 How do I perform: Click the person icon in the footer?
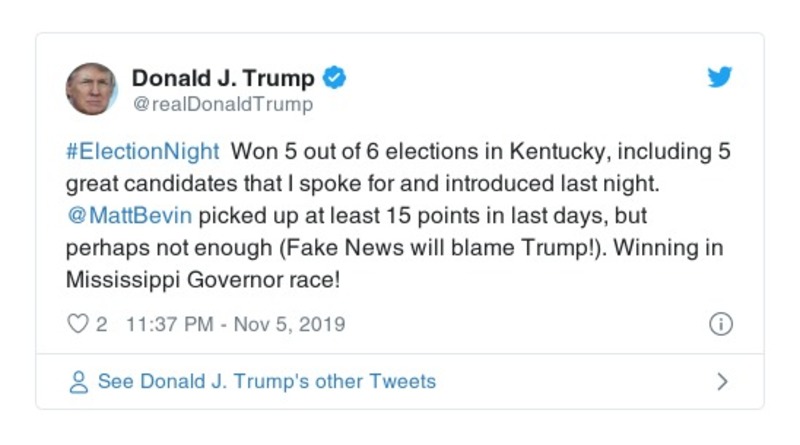tap(77, 382)
